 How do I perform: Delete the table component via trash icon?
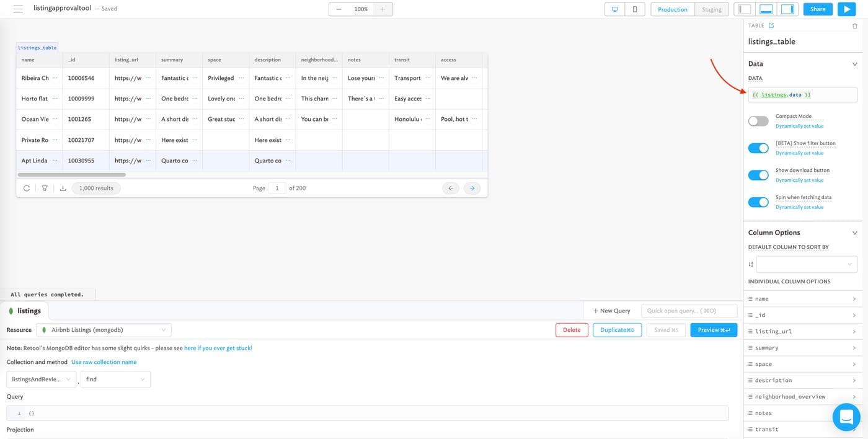pos(855,26)
